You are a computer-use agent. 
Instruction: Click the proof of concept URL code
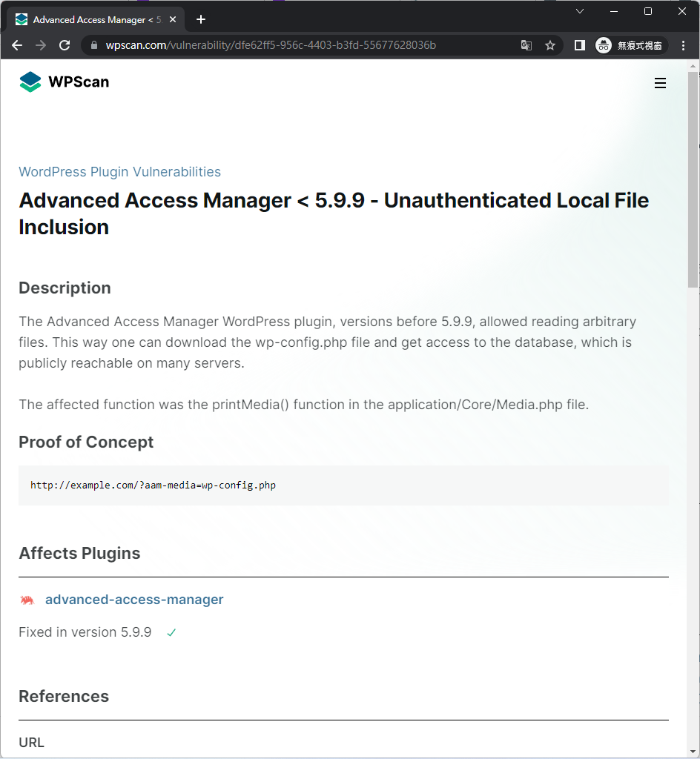[153, 485]
